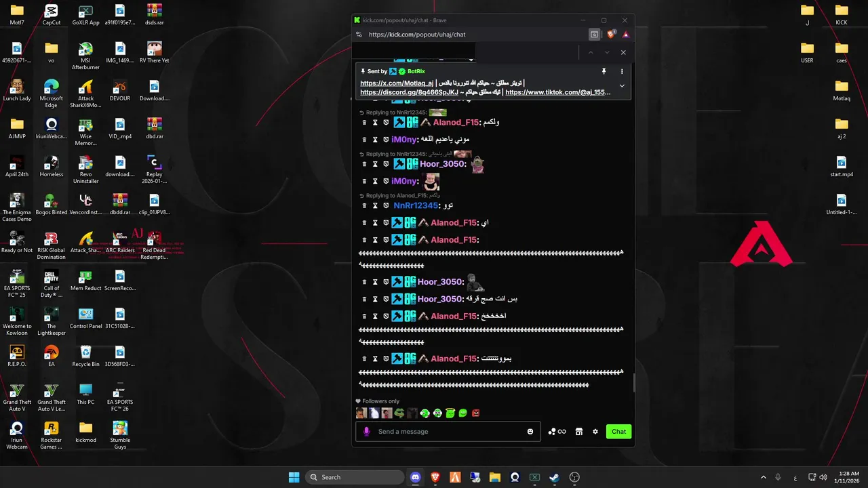The width and height of the screenshot is (868, 488).
Task: Select Rockstar Games Launcher desktop icon
Action: point(51,435)
